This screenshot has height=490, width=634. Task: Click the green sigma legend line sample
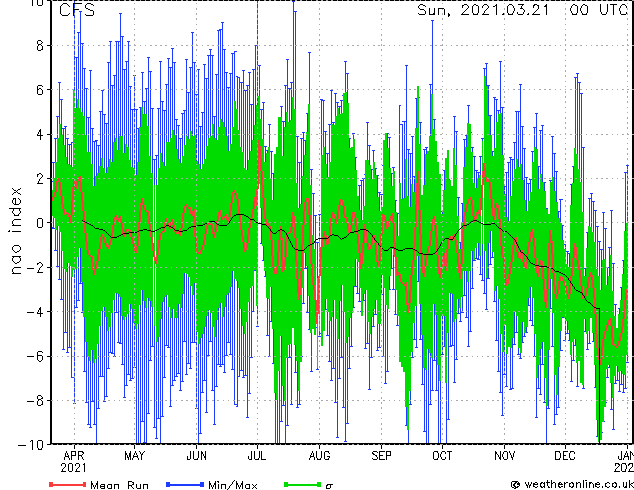pos(303,484)
